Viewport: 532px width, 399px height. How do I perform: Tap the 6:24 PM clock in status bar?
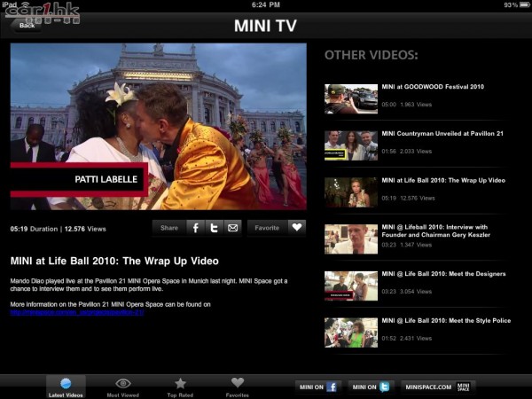click(x=266, y=4)
